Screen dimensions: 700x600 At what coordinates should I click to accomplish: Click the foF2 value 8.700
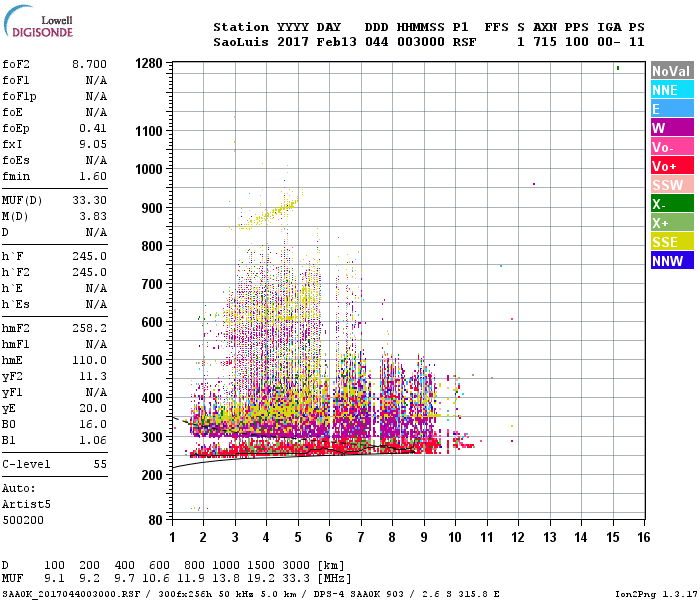click(89, 64)
